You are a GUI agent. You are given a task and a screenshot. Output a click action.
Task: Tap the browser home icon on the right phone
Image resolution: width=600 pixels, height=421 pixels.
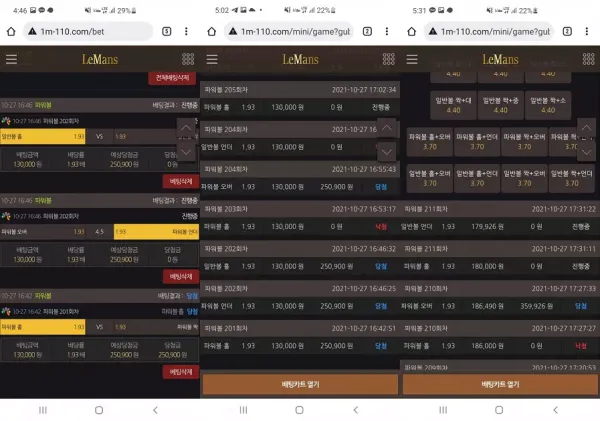click(x=412, y=31)
